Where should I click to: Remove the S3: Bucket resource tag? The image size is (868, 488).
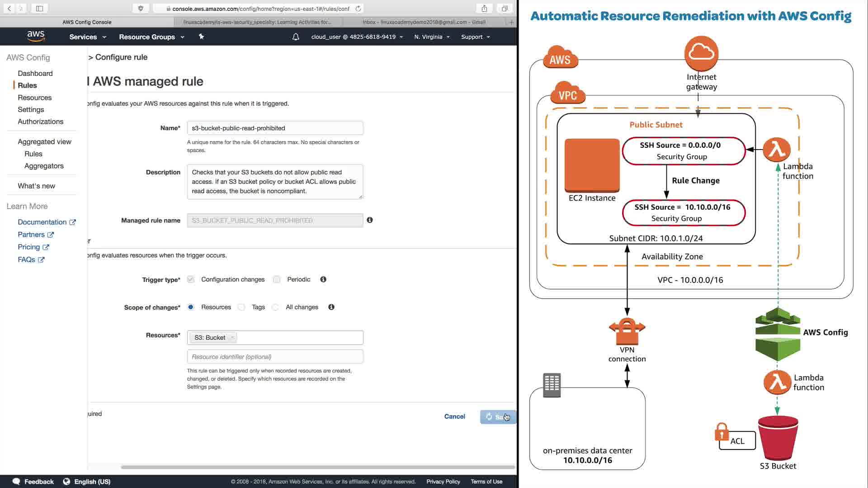pyautogui.click(x=232, y=338)
